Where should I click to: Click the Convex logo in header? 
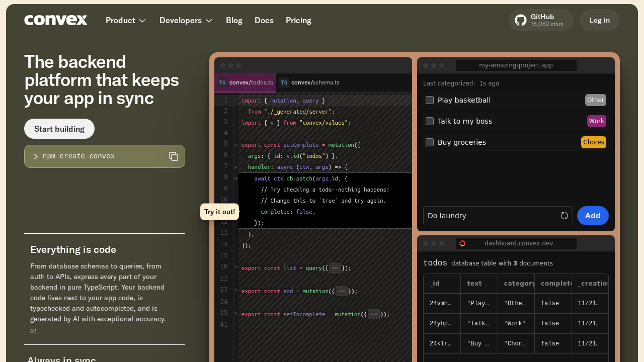(56, 20)
